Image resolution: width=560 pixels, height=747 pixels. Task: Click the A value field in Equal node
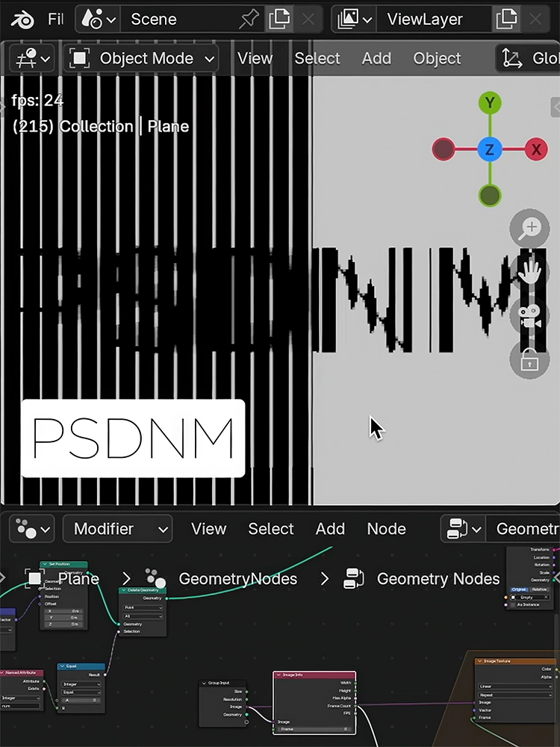click(x=81, y=701)
